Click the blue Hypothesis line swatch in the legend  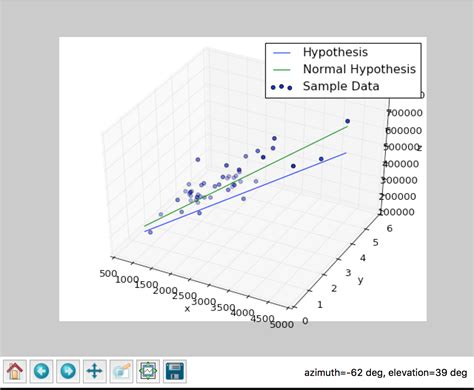tap(282, 53)
